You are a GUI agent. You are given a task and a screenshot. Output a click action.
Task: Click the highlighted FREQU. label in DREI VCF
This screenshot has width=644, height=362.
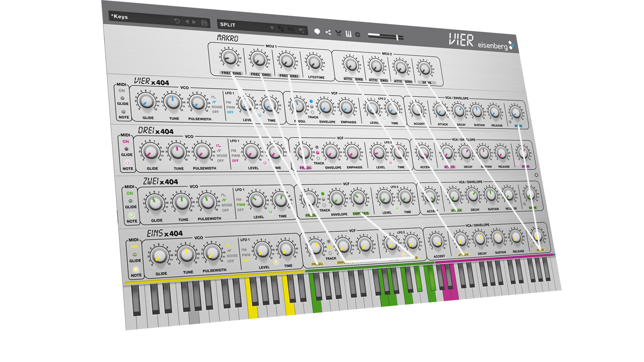click(x=305, y=168)
